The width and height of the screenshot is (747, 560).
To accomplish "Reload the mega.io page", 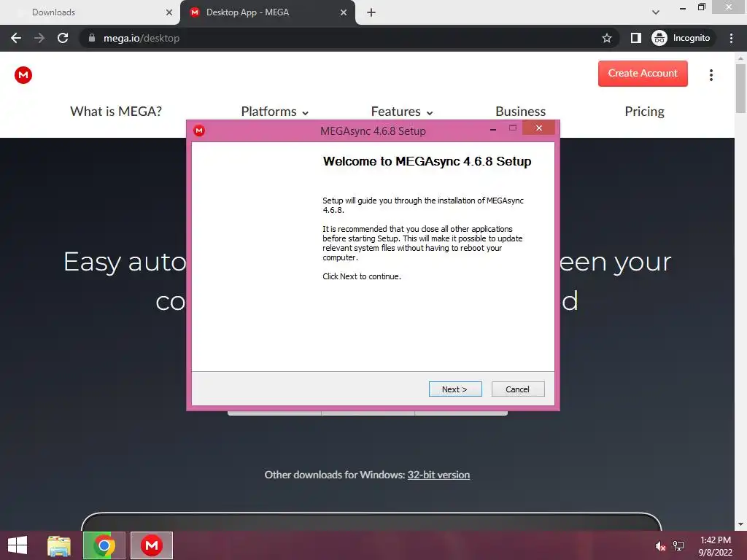I will [x=63, y=38].
